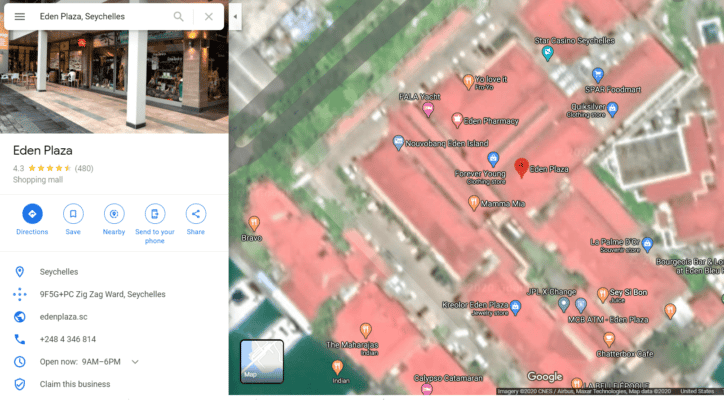The image size is (724, 400).
Task: Click the location pin icon beside Seychelles
Action: point(19,272)
